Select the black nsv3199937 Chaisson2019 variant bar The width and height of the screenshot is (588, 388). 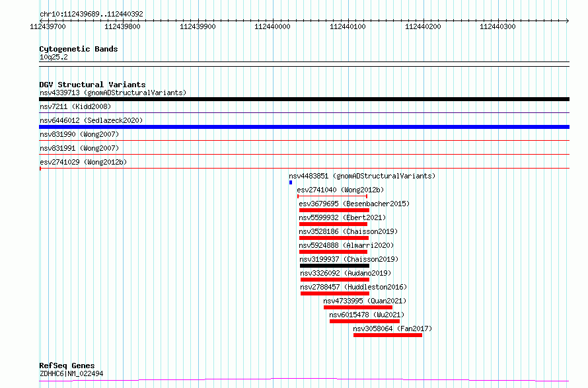(333, 266)
